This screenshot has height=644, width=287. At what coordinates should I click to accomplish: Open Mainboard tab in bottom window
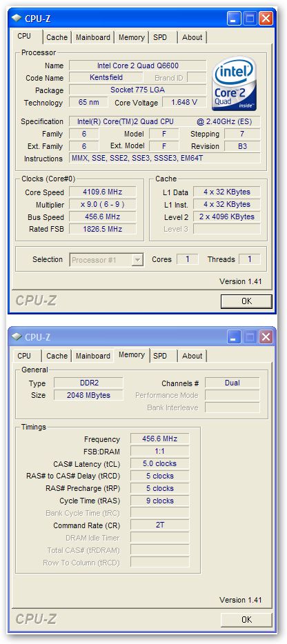click(x=93, y=356)
